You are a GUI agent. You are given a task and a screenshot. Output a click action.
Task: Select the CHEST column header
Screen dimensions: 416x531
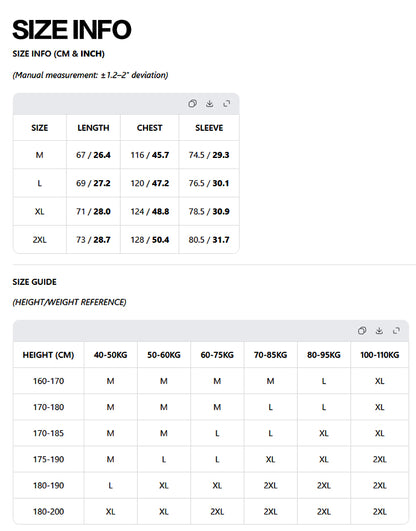(x=149, y=128)
